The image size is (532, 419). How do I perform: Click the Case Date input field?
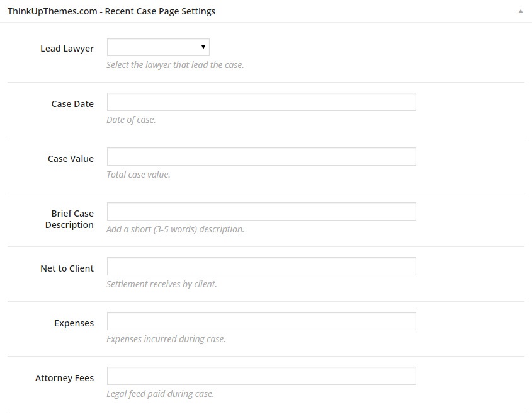tap(261, 102)
